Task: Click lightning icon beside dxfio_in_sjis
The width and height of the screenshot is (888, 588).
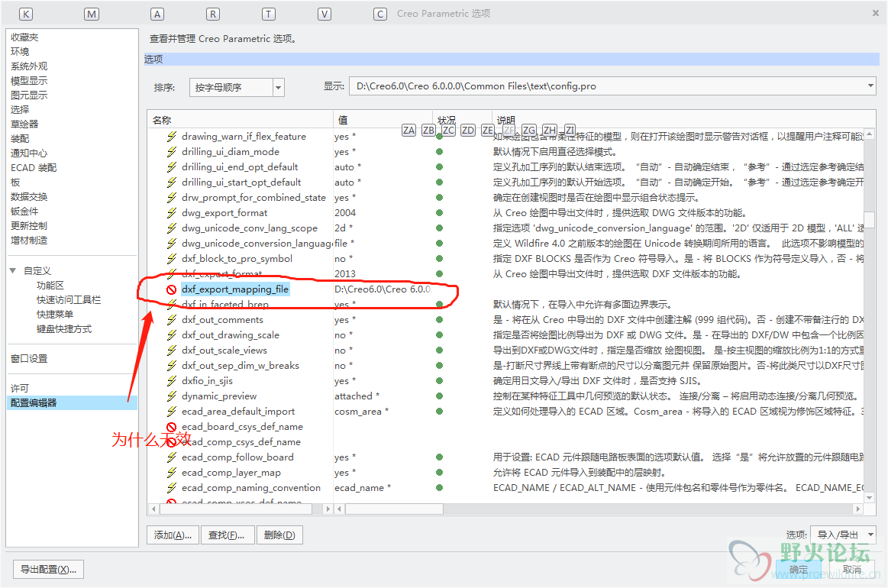Action: click(172, 381)
